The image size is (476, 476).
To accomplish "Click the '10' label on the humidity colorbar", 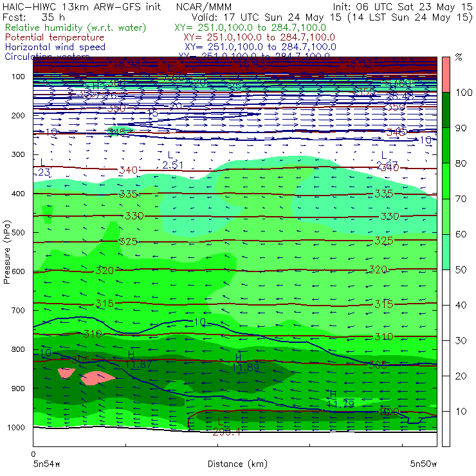I will (461, 412).
